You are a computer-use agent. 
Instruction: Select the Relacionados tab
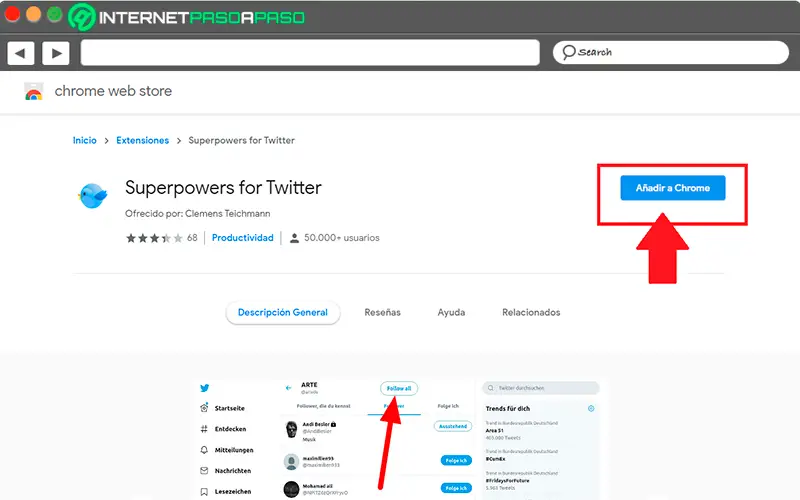[x=531, y=313]
